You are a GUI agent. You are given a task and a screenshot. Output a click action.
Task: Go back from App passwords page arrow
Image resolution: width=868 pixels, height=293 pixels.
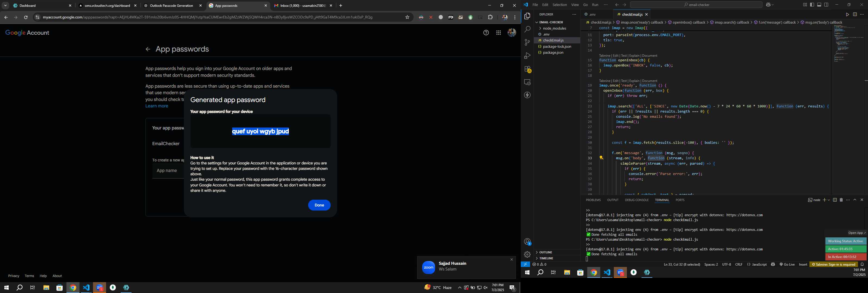[148, 49]
